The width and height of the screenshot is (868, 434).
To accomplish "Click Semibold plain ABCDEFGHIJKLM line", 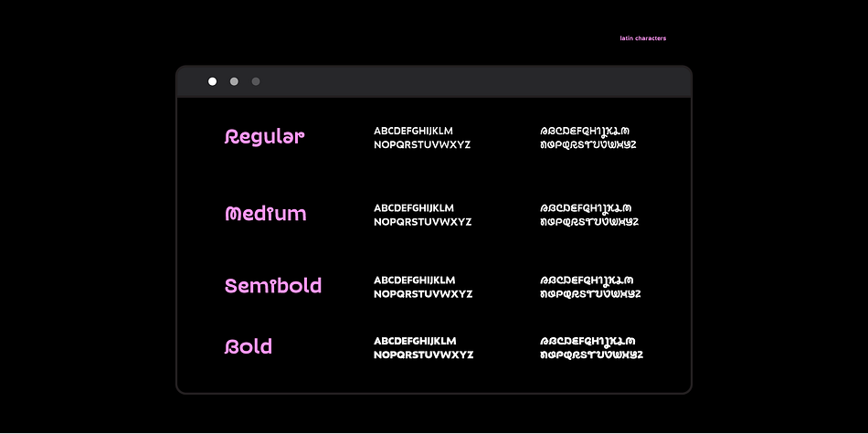I will point(415,281).
